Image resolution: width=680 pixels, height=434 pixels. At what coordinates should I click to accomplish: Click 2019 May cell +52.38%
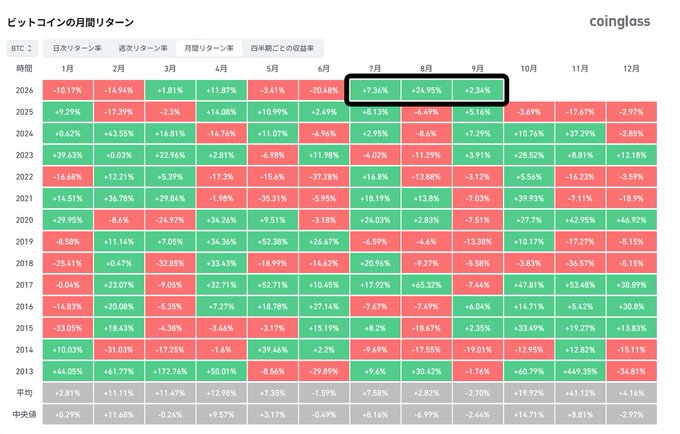click(x=272, y=241)
